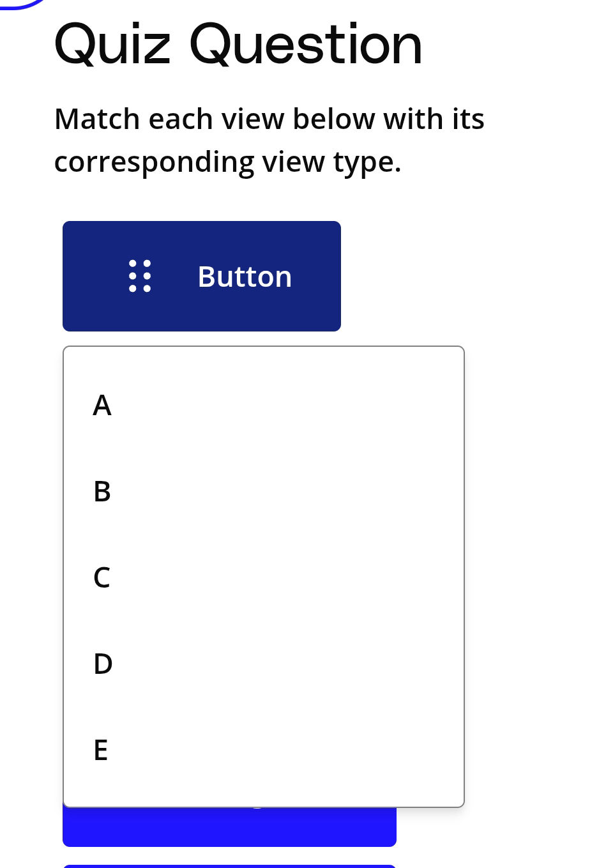This screenshot has height=868, width=599.
Task: Click the instruction text about matching views
Action: [x=269, y=140]
